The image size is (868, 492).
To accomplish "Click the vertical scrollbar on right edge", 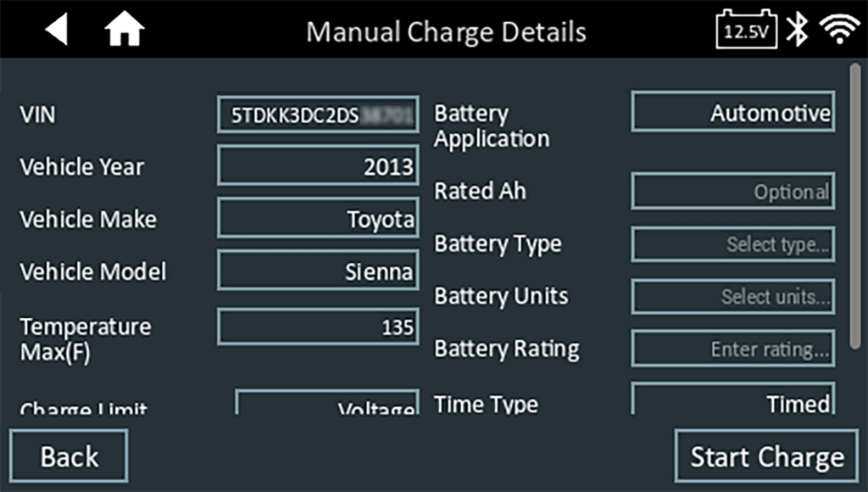I will pyautogui.click(x=856, y=204).
